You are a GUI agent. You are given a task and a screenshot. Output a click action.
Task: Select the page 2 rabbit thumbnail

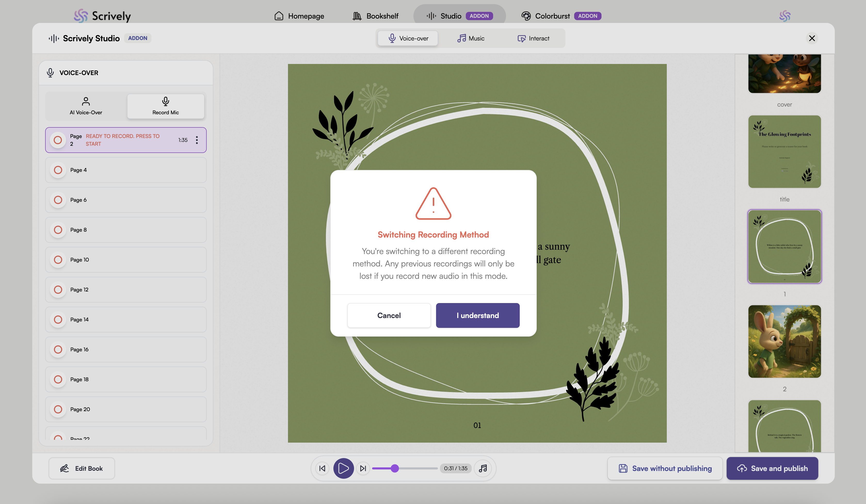(784, 342)
